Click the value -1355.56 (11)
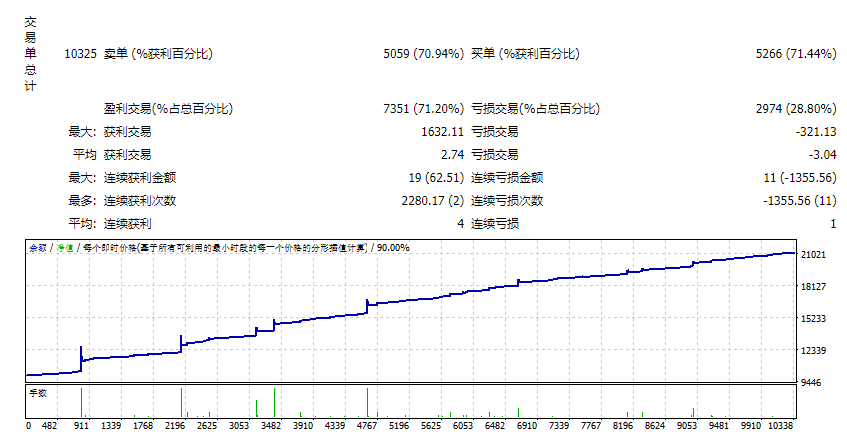The width and height of the screenshot is (847, 439). [x=800, y=201]
